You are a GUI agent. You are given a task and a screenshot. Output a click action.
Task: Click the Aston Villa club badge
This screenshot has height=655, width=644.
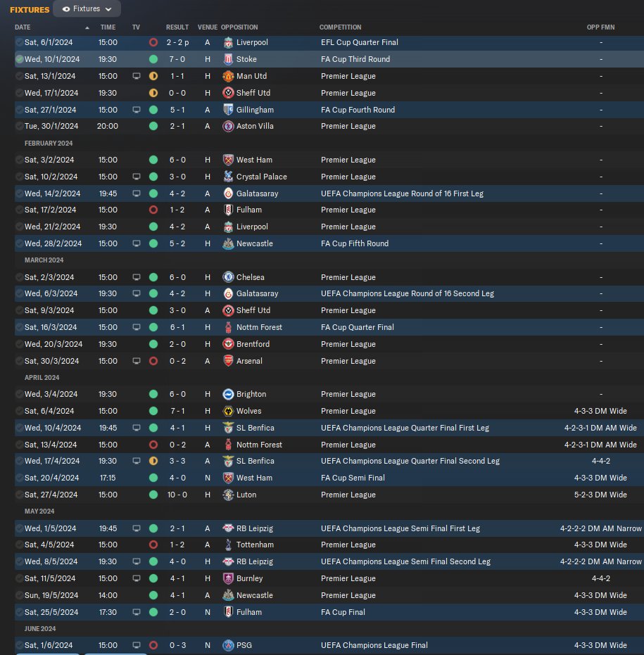point(228,126)
